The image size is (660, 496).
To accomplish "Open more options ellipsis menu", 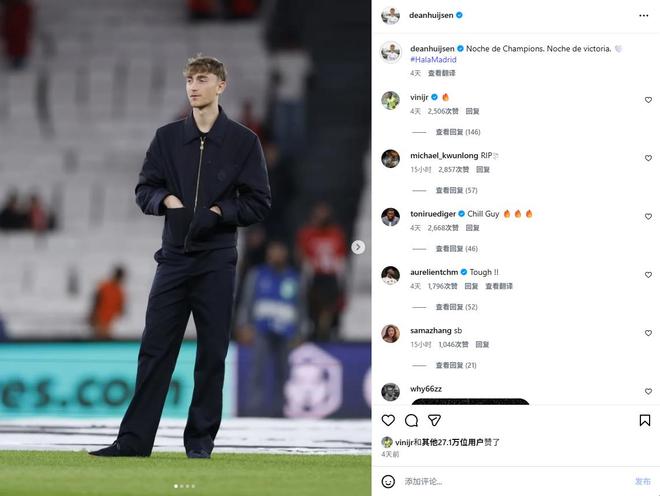I will [644, 16].
